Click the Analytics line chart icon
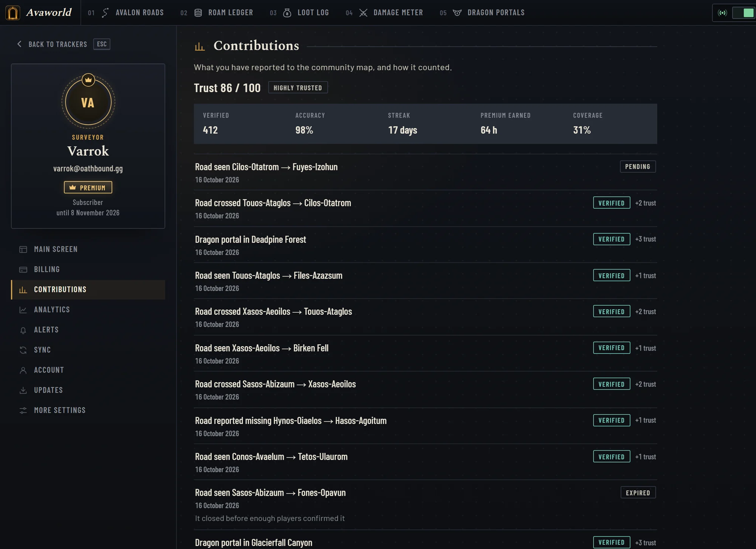The image size is (756, 549). click(23, 310)
